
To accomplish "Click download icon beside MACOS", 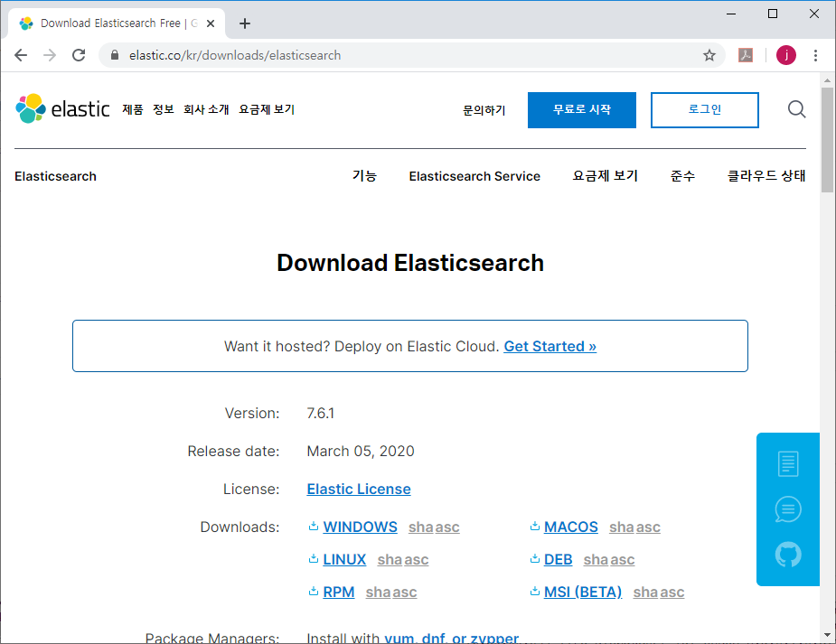I will coord(535,527).
